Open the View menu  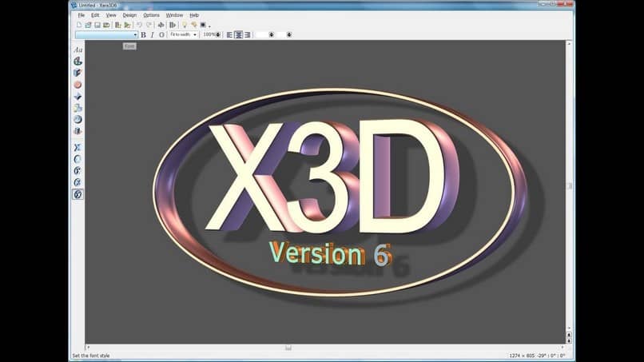[111, 15]
